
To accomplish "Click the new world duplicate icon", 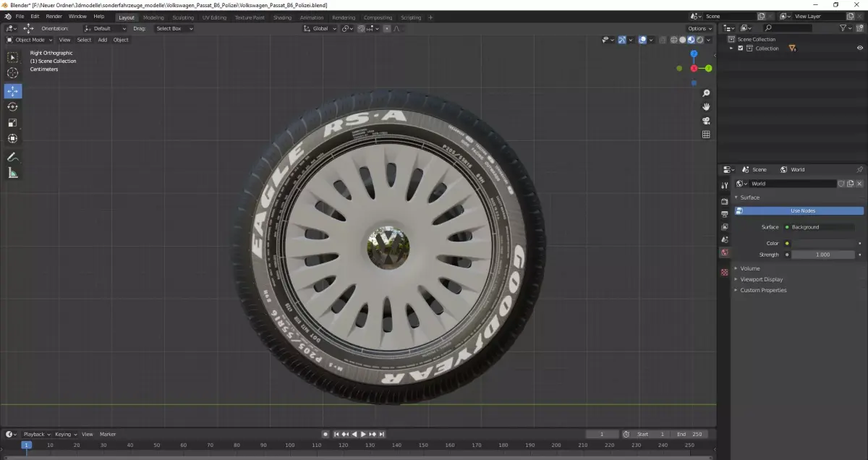I will pyautogui.click(x=851, y=184).
